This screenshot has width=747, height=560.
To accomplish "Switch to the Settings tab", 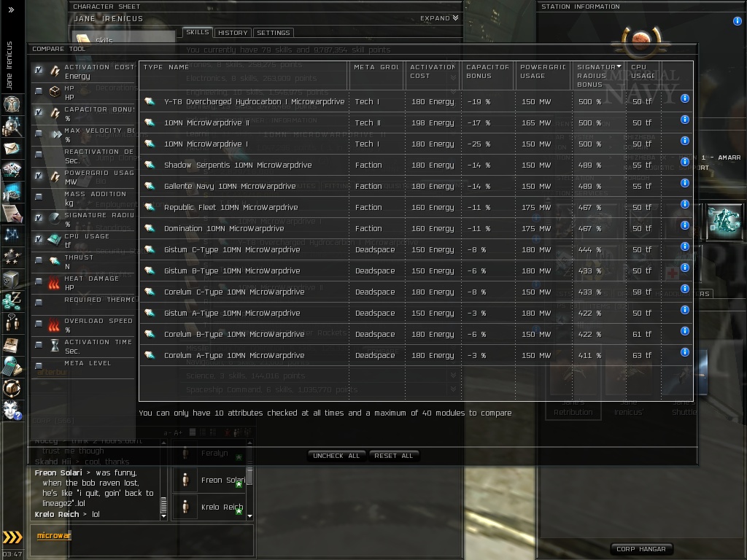I will point(274,33).
